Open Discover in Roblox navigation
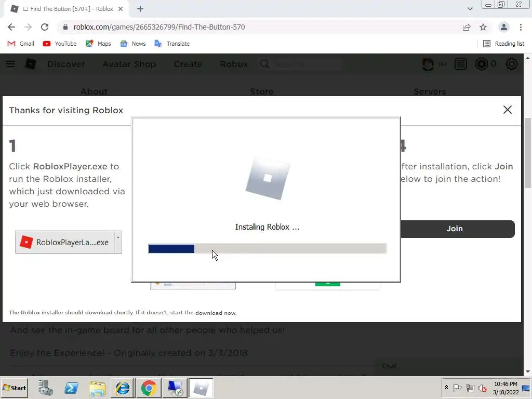The width and height of the screenshot is (532, 399). point(66,64)
